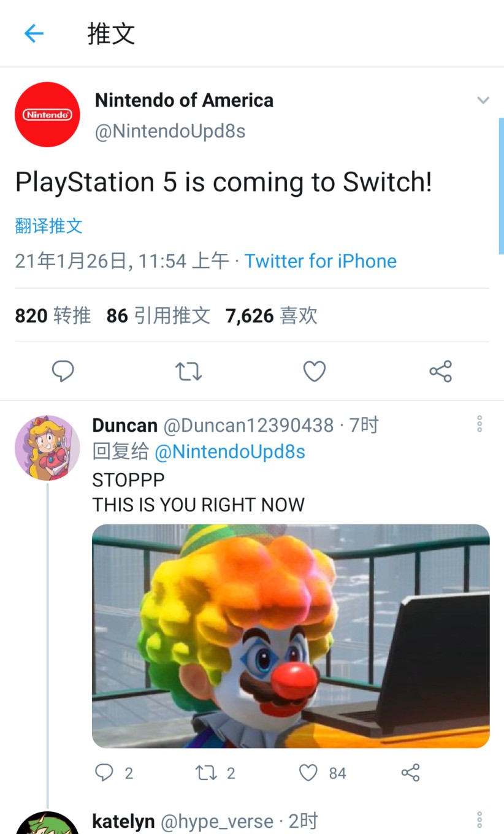Reply to Duncan's comment

[x=104, y=772]
